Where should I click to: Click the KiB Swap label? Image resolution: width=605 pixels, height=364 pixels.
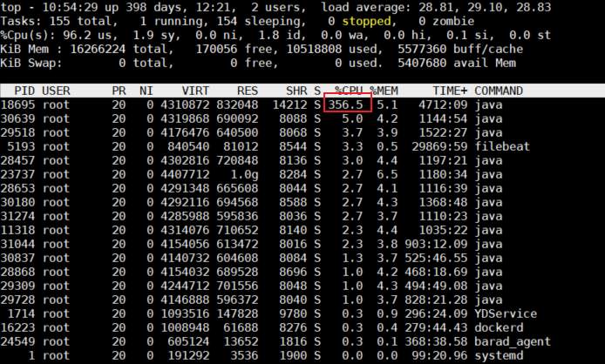(31, 64)
